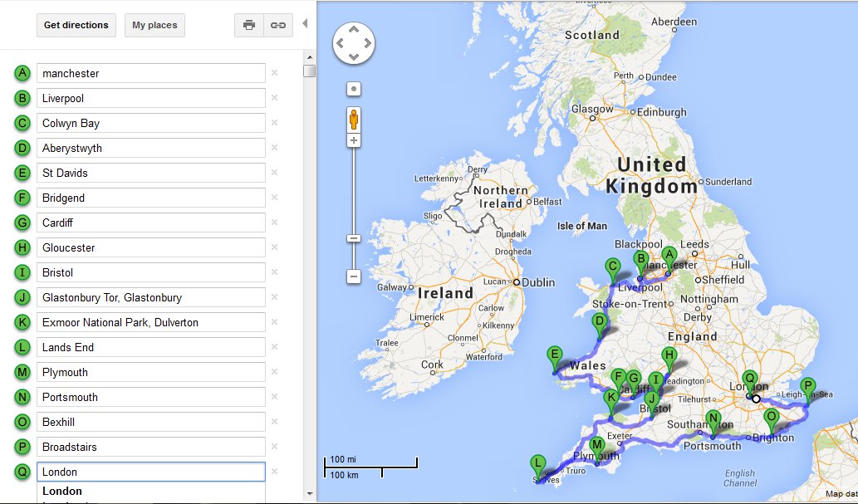Click the zoom out minus button

(x=354, y=276)
